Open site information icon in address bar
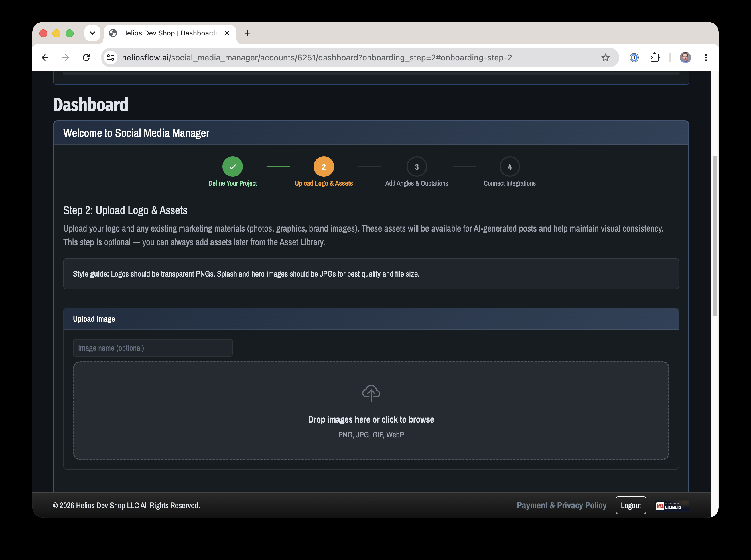Image resolution: width=751 pixels, height=560 pixels. (110, 58)
